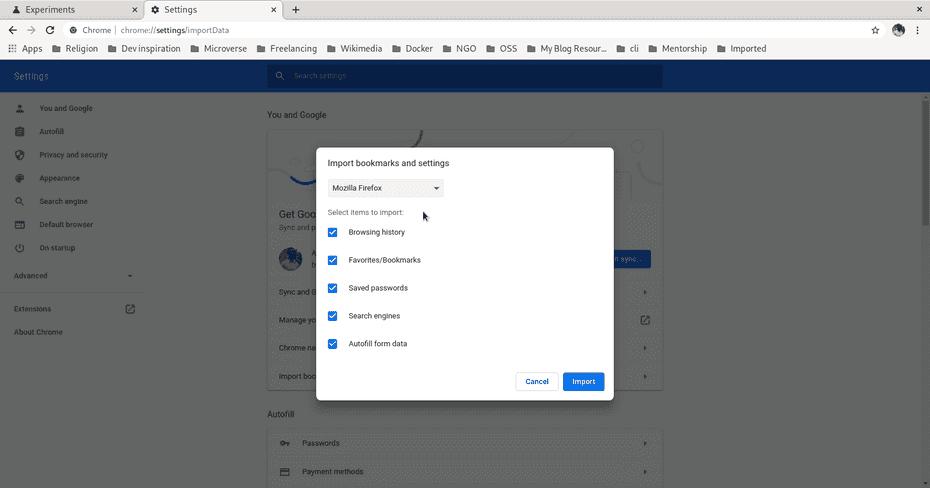This screenshot has width=930, height=488.
Task: Open the Docker bookmarks folder
Action: [413, 48]
